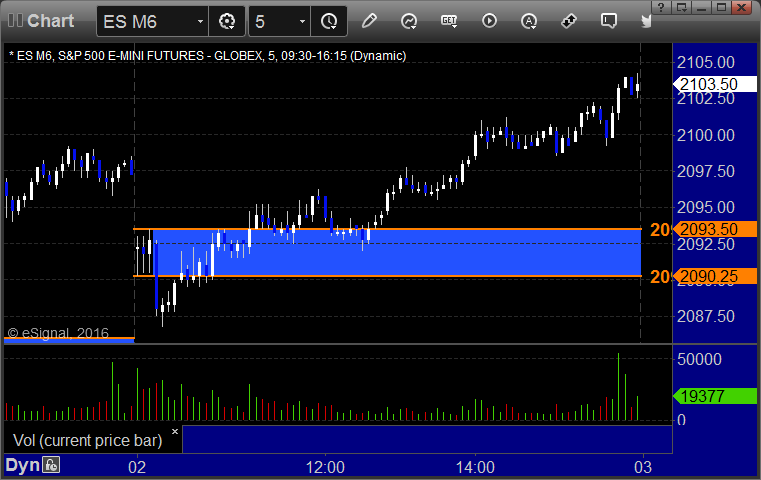761x480 pixels.
Task: Click the GET tools icon
Action: tap(449, 21)
